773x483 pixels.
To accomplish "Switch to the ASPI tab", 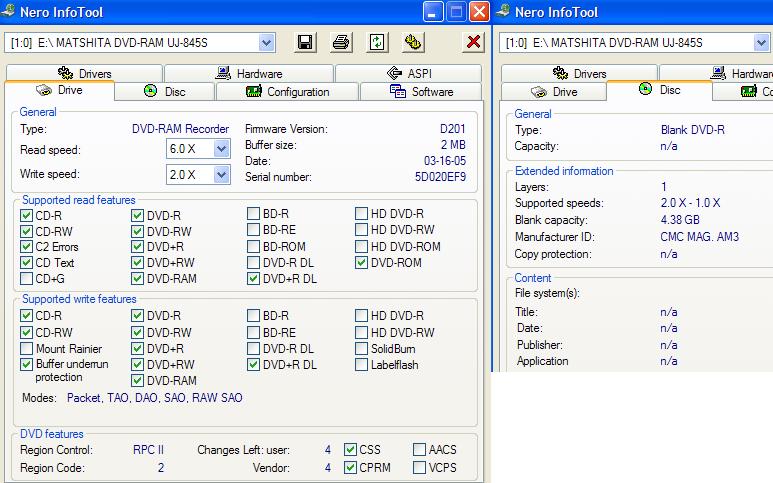I will [x=409, y=73].
